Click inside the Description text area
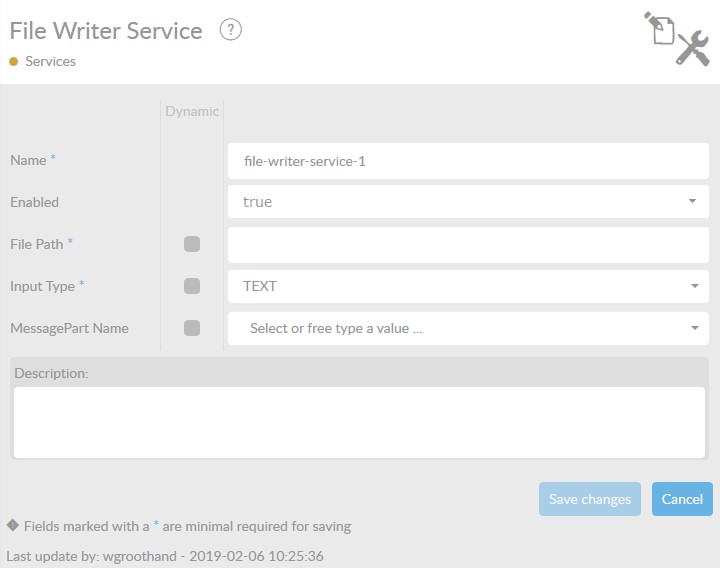 click(360, 421)
